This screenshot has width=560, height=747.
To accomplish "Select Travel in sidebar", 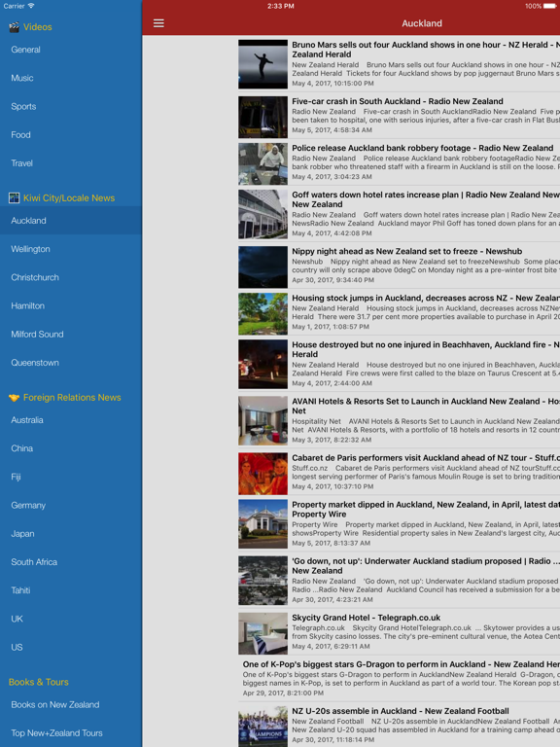I will pos(71,163).
